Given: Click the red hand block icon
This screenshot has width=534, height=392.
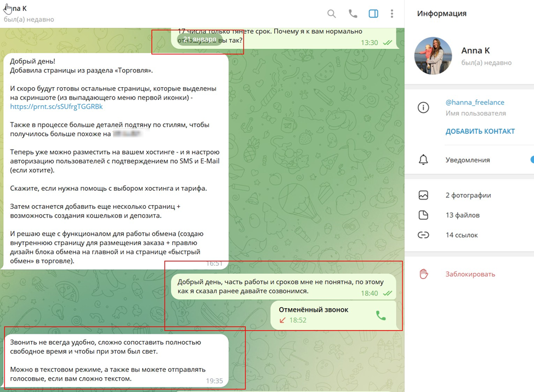Looking at the screenshot, I should [423, 274].
